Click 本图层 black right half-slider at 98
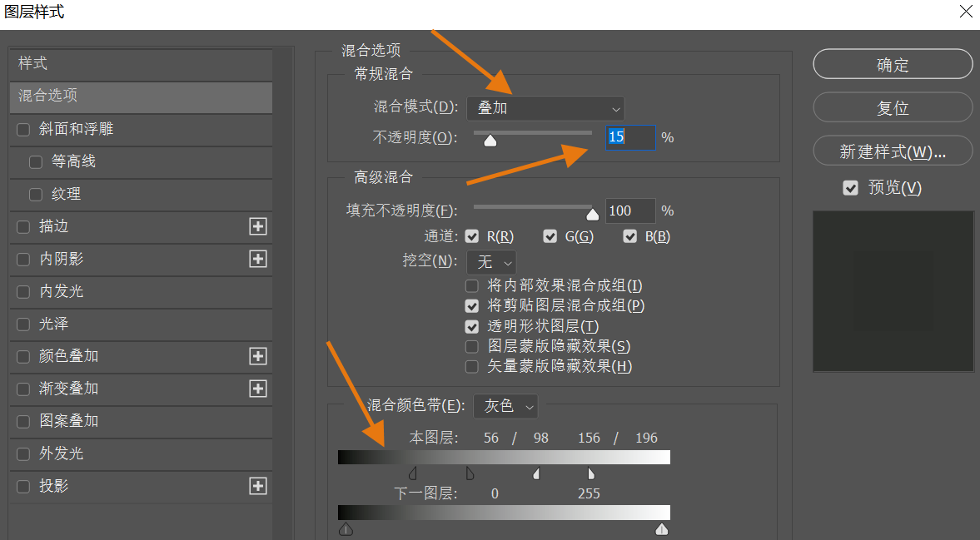The height and width of the screenshot is (540, 980). tap(470, 473)
